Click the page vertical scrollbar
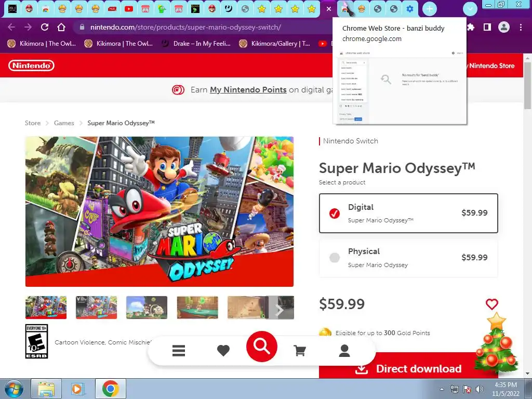The height and width of the screenshot is (399, 532). tap(528, 86)
